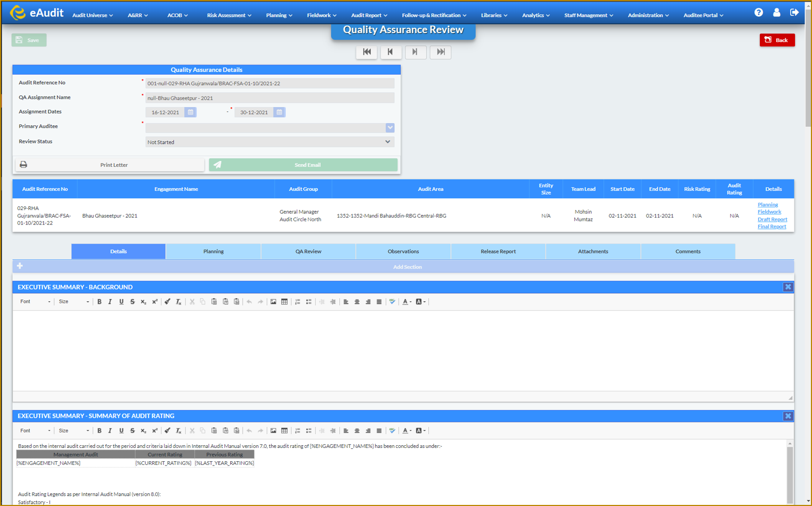
Task: Open the Fieldwork link in Details column
Action: pyautogui.click(x=770, y=212)
